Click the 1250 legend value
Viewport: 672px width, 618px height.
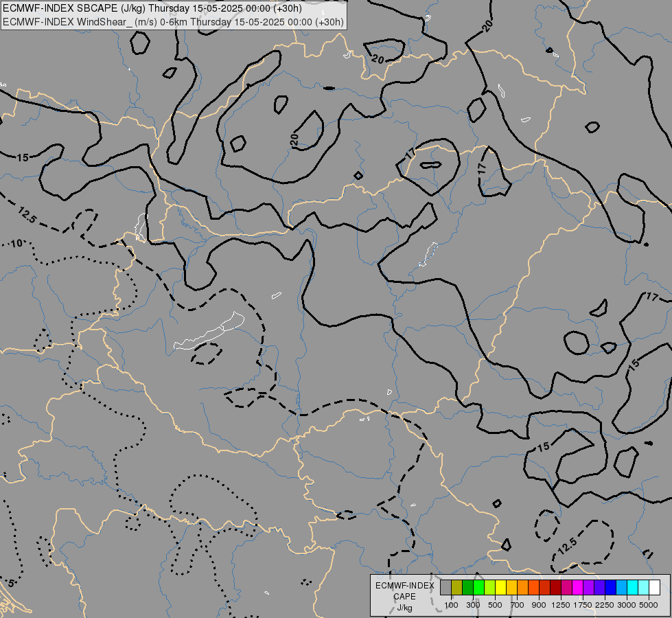(x=561, y=605)
